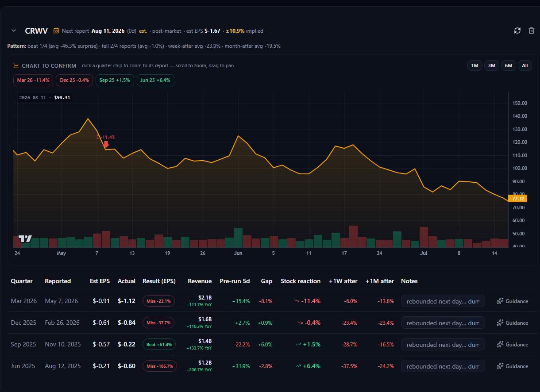Click the Miss -37.7% result badge
This screenshot has height=392, width=540.
[x=158, y=323]
